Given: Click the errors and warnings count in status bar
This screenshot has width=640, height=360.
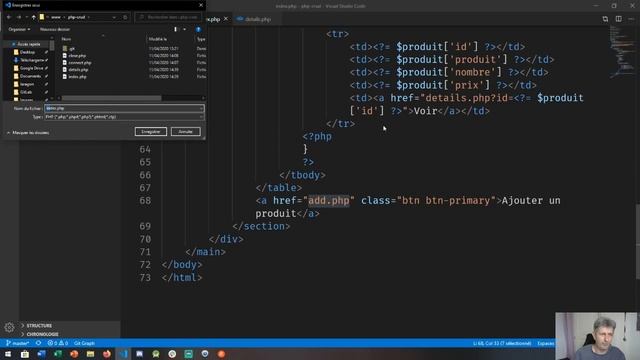Looking at the screenshot, I should coord(58,343).
